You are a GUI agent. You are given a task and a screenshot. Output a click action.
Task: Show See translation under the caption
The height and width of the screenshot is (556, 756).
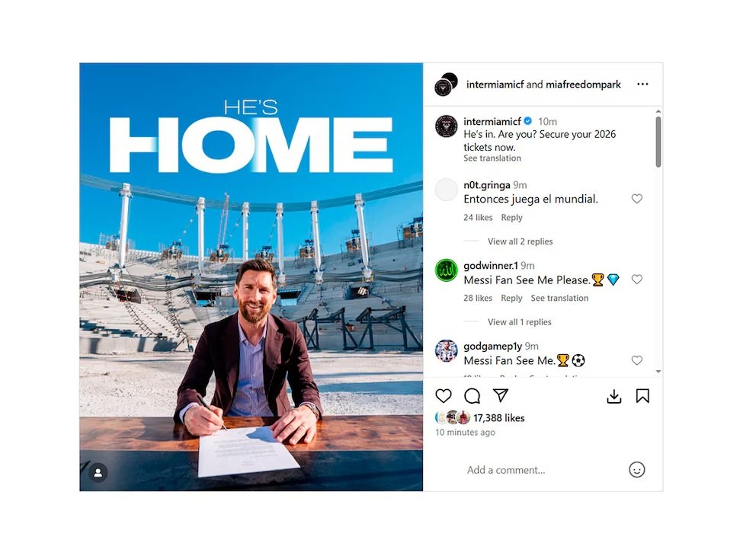492,158
